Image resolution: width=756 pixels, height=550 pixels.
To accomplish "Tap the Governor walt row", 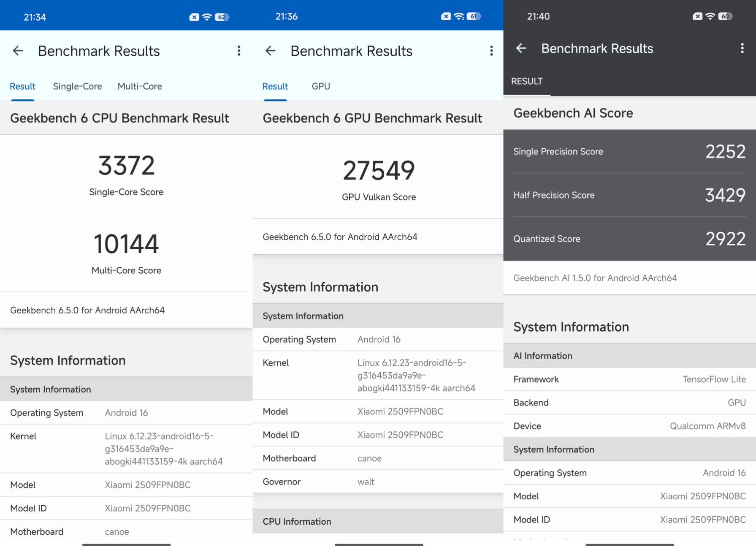I will click(378, 482).
